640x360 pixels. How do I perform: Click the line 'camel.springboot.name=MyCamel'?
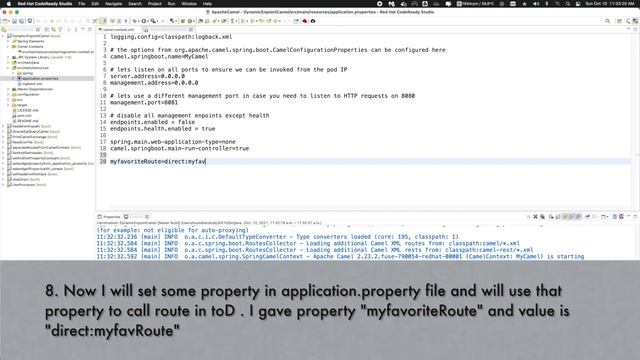pos(159,56)
